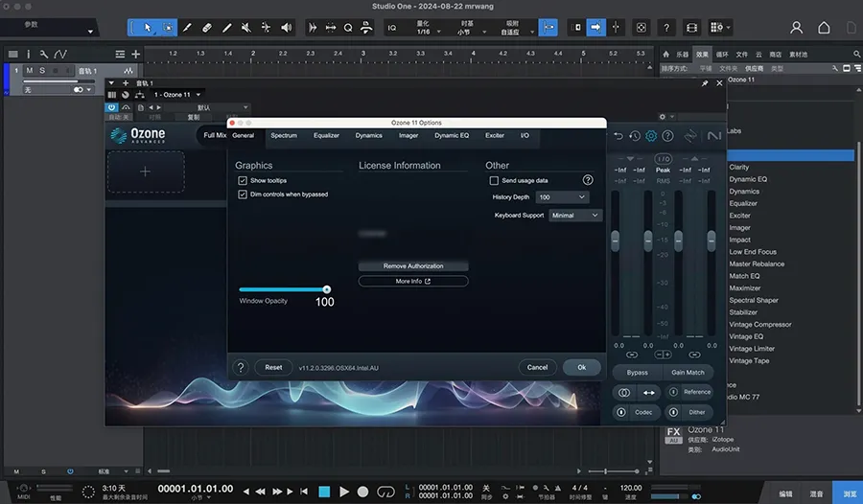Image resolution: width=863 pixels, height=504 pixels.
Task: Click the Ozone help question icon
Action: point(668,136)
